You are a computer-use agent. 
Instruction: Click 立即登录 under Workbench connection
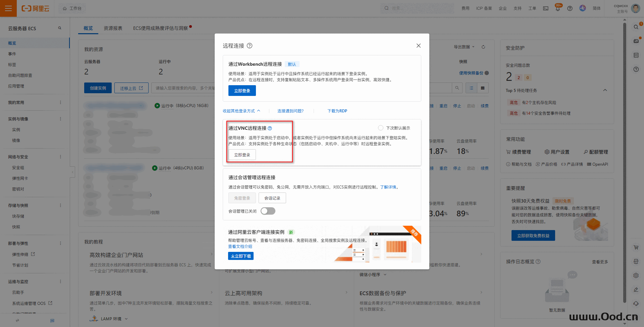click(x=242, y=91)
